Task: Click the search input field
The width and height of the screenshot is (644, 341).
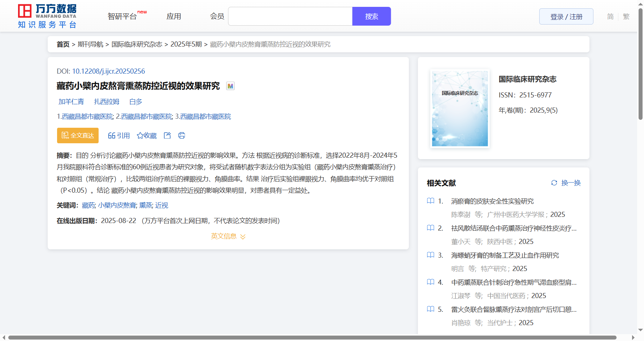Action: click(290, 17)
